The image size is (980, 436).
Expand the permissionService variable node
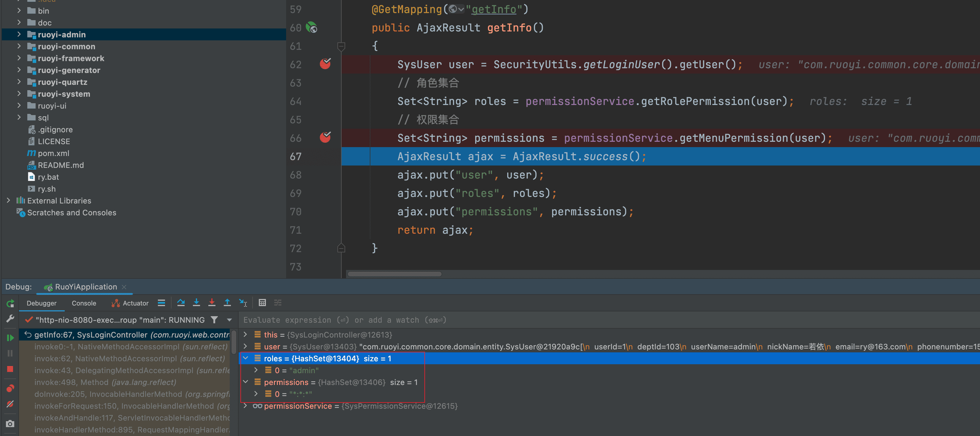tap(246, 406)
